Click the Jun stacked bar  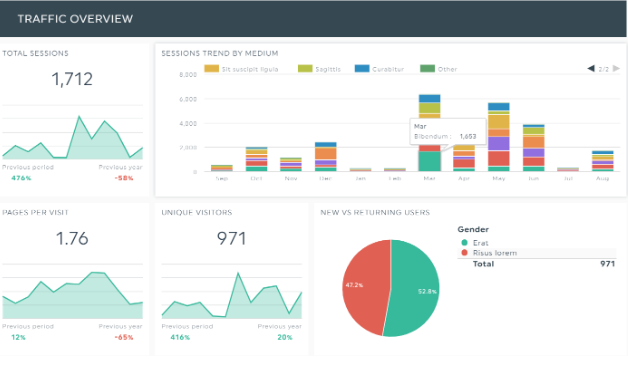click(533, 148)
